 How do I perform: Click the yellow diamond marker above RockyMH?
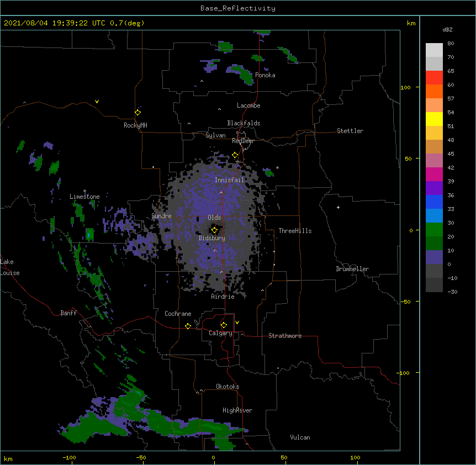pos(138,113)
